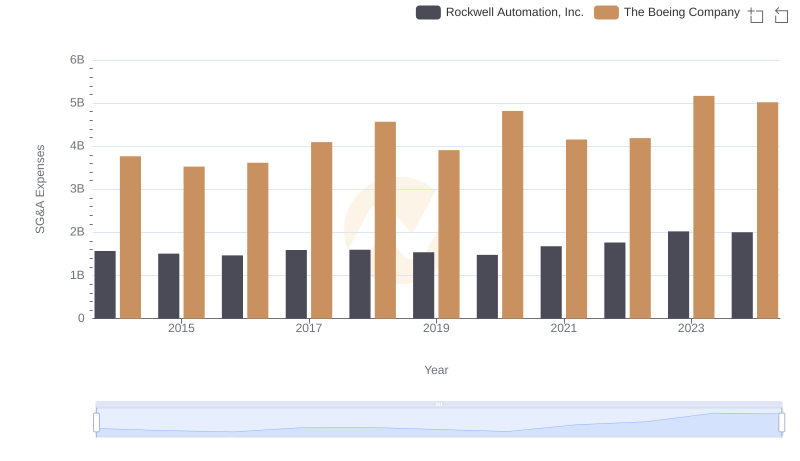Click the first Rockwell bar before 2015

(105, 285)
